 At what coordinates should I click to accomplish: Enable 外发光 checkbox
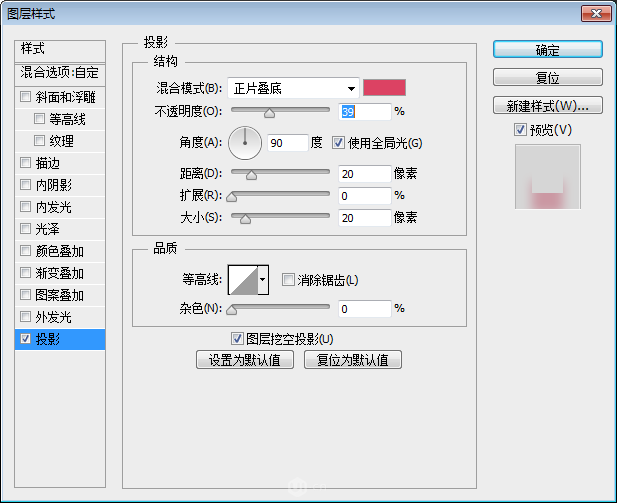point(26,316)
